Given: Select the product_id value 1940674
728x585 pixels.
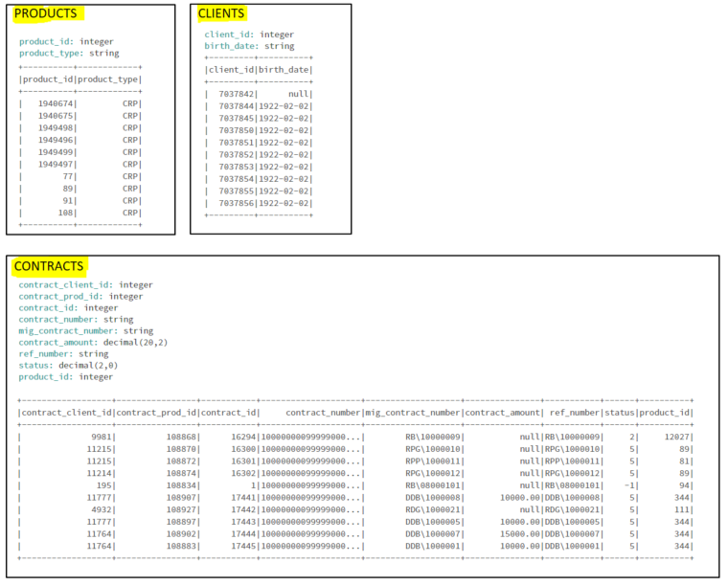Looking at the screenshot, I should [x=57, y=103].
